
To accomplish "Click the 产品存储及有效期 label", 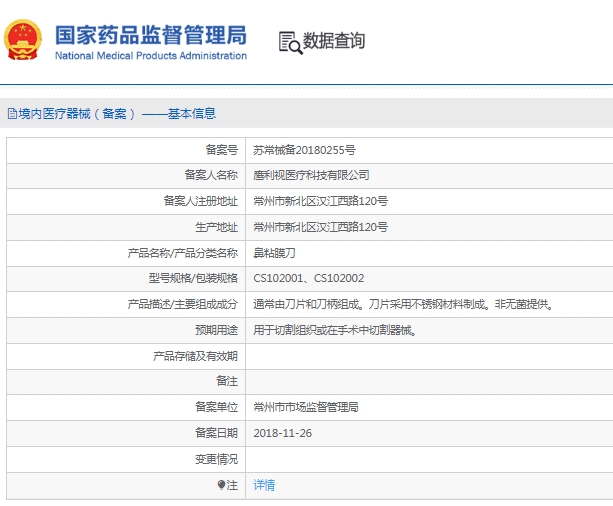I will tap(195, 356).
